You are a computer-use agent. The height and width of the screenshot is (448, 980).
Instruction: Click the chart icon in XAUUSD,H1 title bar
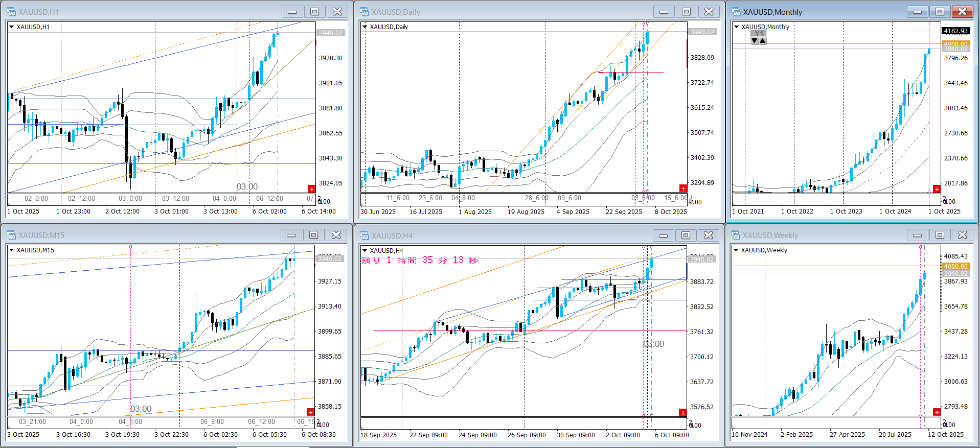11,12
